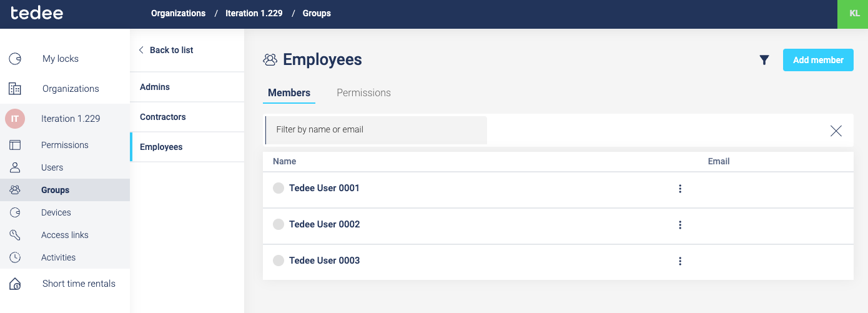The image size is (868, 313).
Task: Open options menu for Tedee User 0003
Action: coord(680,261)
